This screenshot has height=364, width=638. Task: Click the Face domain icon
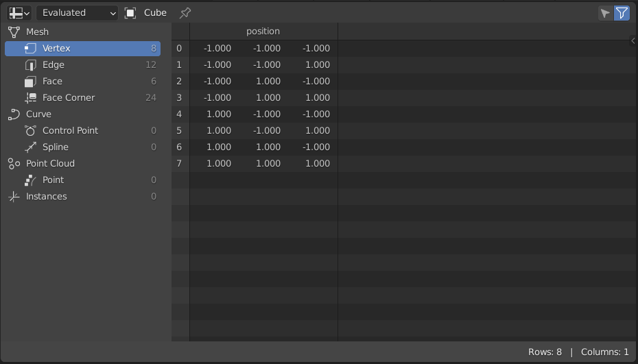(x=30, y=82)
